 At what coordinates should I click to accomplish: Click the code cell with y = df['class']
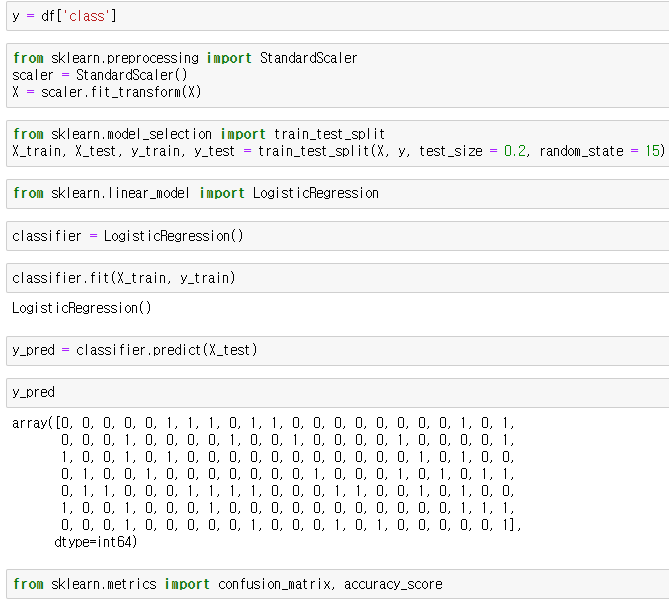pyautogui.click(x=337, y=16)
